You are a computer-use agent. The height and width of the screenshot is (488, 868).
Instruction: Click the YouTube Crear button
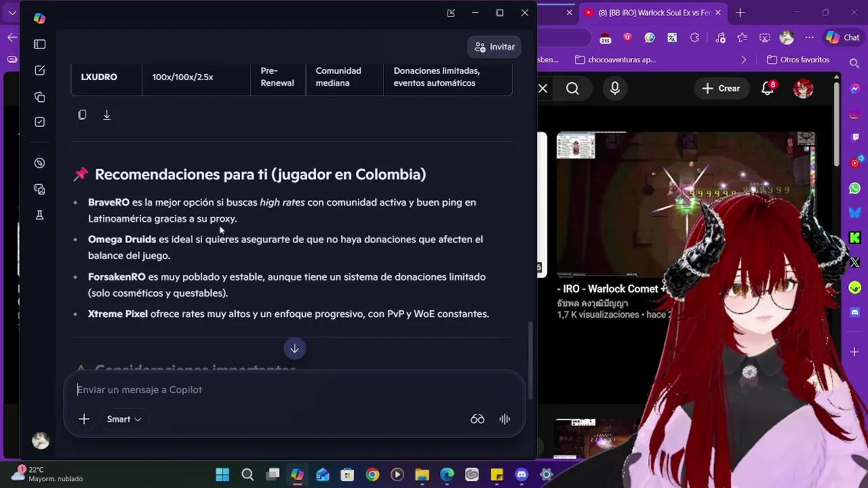721,89
